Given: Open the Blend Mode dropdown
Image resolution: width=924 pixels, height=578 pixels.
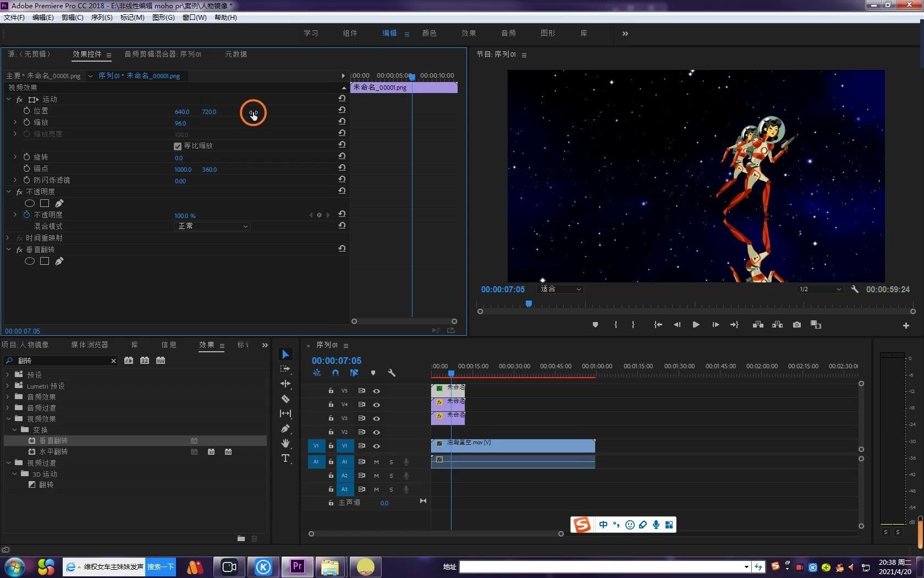Looking at the screenshot, I should click(x=212, y=226).
